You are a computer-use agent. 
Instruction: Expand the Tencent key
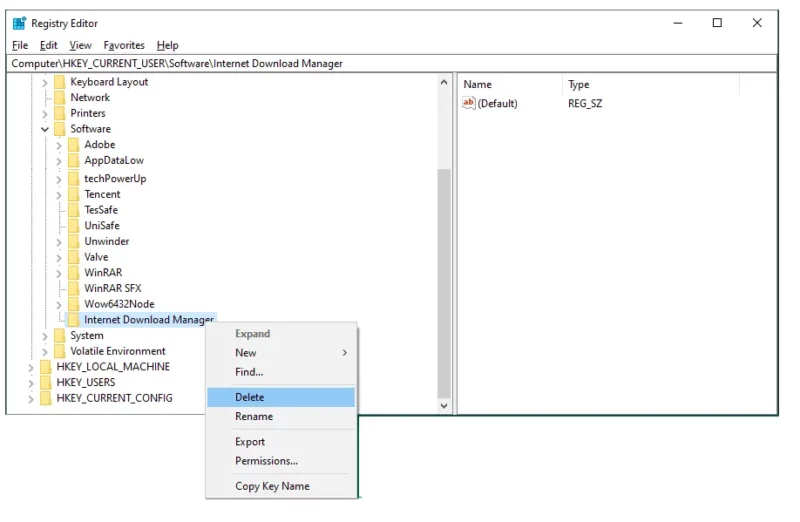pos(59,195)
